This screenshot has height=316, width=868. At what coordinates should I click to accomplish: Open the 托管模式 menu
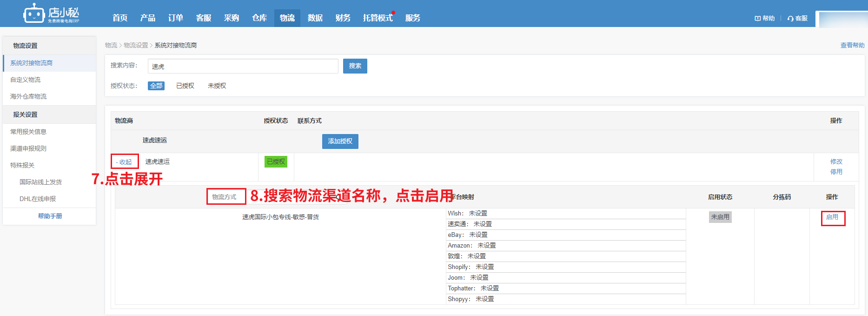378,18
